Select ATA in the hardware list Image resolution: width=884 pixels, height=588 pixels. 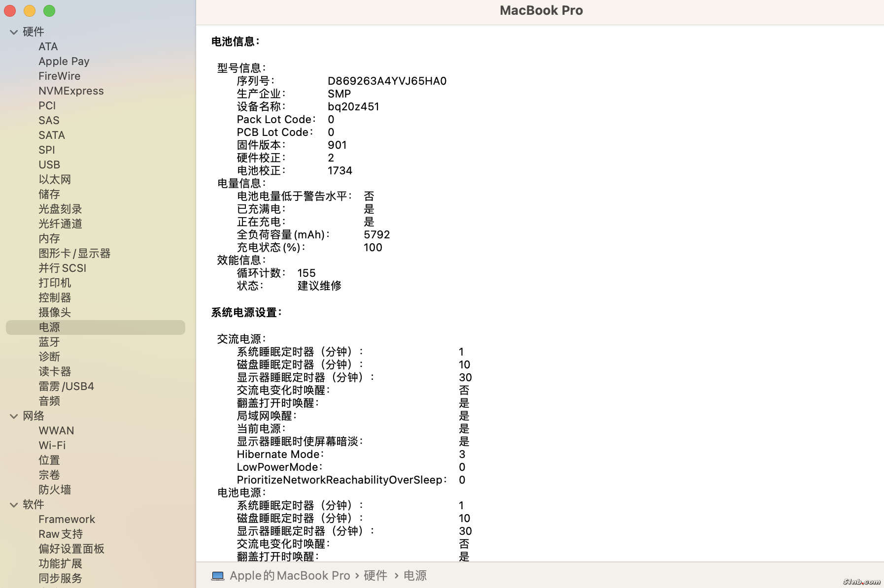pos(48,47)
